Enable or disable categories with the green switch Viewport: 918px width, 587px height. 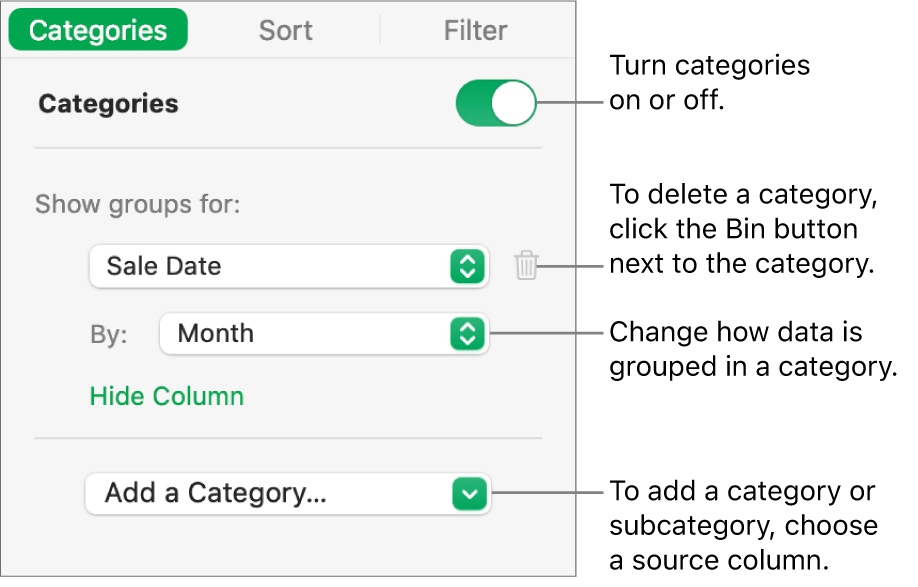(x=495, y=103)
